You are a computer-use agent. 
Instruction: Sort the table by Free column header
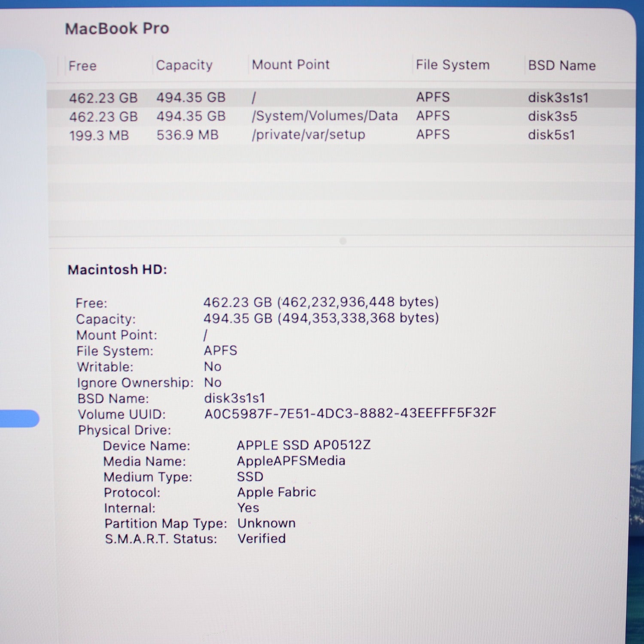point(82,66)
